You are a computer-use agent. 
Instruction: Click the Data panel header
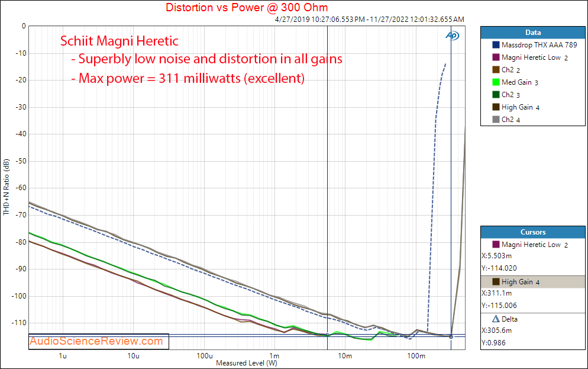coord(533,33)
